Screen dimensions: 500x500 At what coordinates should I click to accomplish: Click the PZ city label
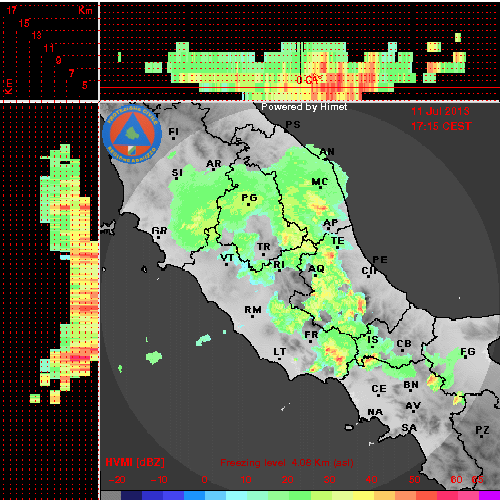pos(482,430)
